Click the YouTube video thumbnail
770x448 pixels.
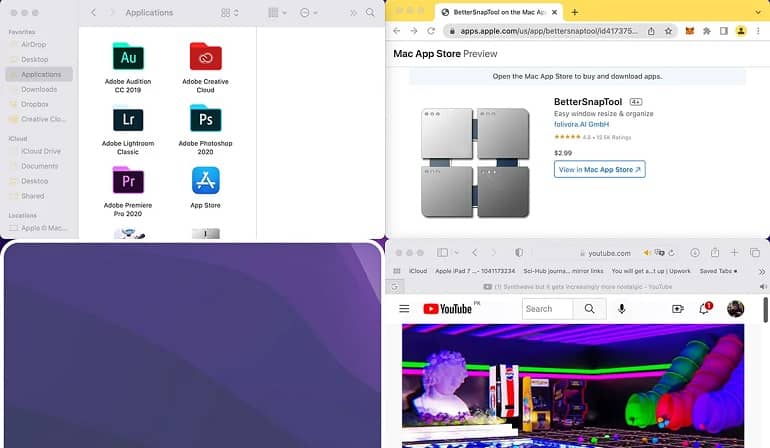click(x=573, y=386)
